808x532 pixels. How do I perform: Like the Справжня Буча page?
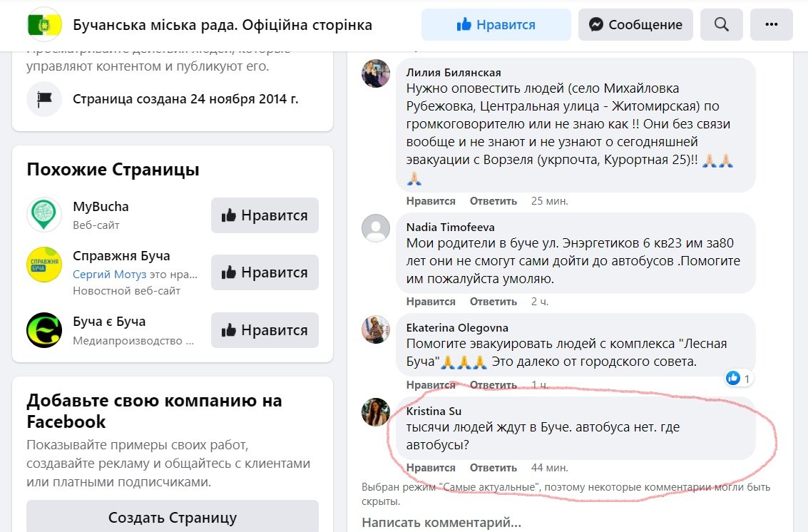pyautogui.click(x=265, y=272)
